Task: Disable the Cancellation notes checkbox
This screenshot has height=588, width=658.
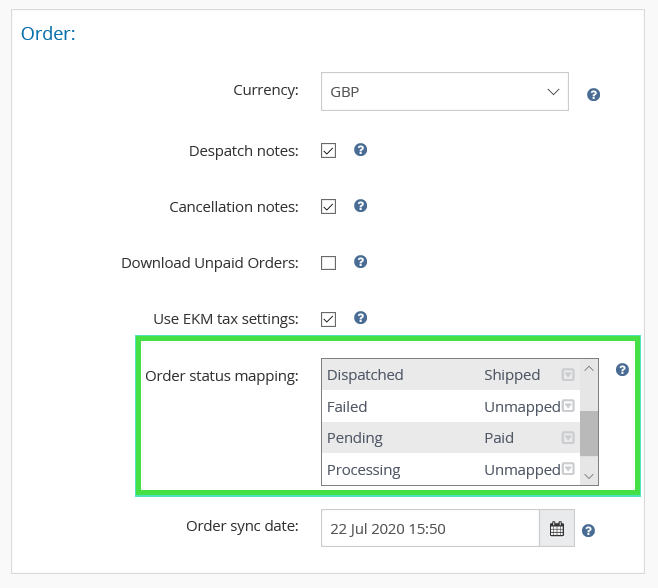Action: [x=328, y=207]
